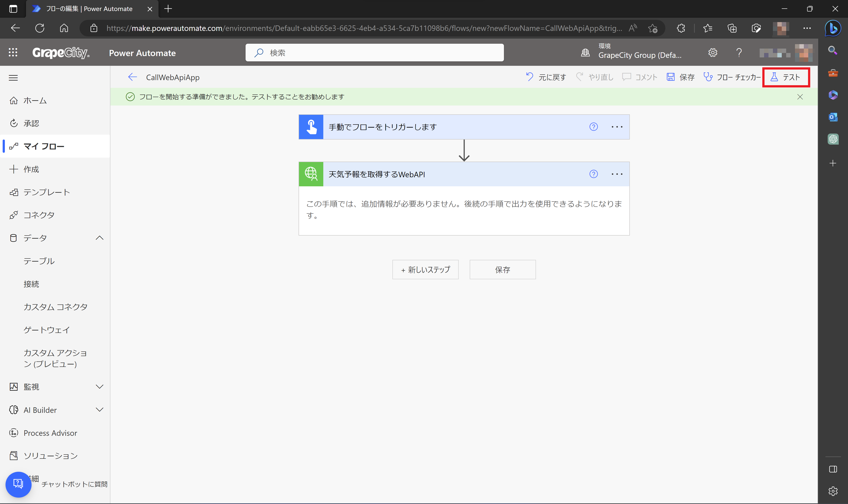Click the 保存 button below the flow
The height and width of the screenshot is (504, 848).
click(x=502, y=270)
